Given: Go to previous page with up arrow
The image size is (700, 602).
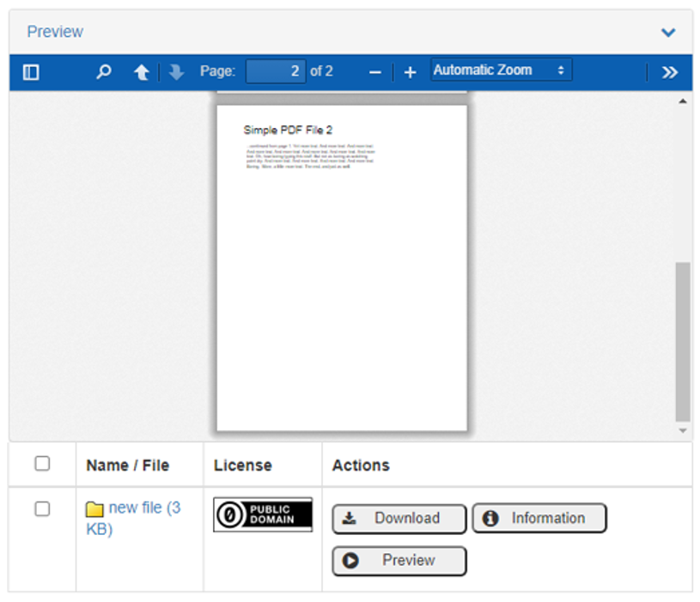Looking at the screenshot, I should (x=142, y=72).
